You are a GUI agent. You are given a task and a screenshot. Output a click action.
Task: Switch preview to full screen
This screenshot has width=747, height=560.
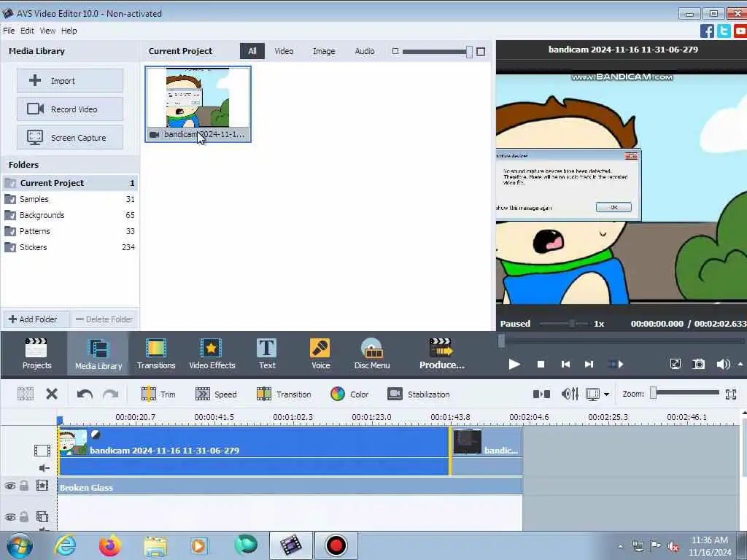(676, 365)
